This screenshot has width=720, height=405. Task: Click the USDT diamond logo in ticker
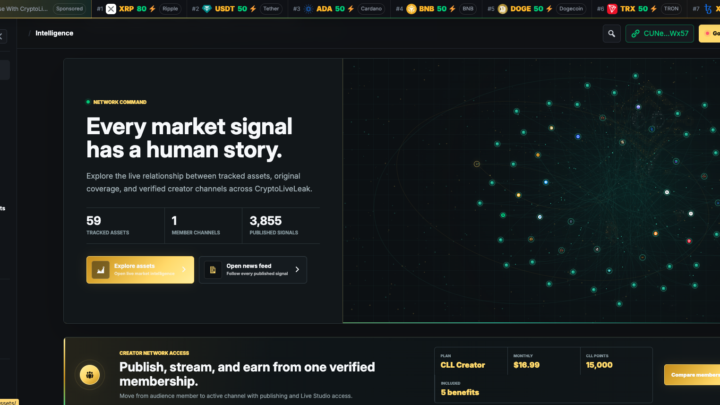tap(207, 9)
